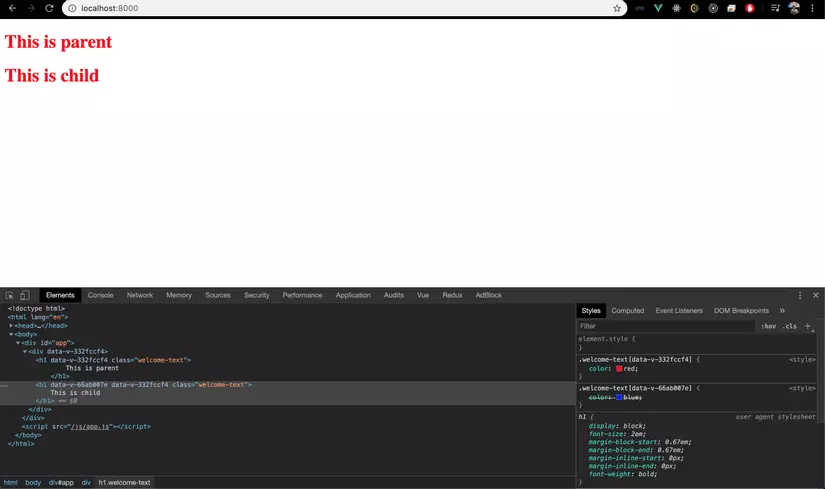
Task: Toggle the .cls class editor
Action: tap(789, 326)
